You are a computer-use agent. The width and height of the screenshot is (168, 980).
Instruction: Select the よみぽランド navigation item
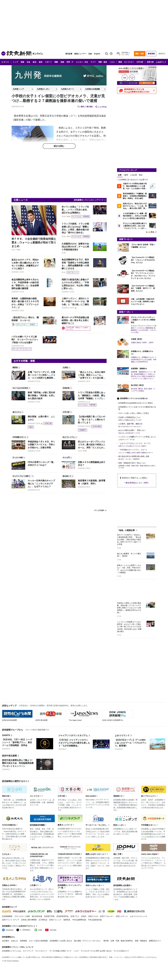(x=161, y=62)
